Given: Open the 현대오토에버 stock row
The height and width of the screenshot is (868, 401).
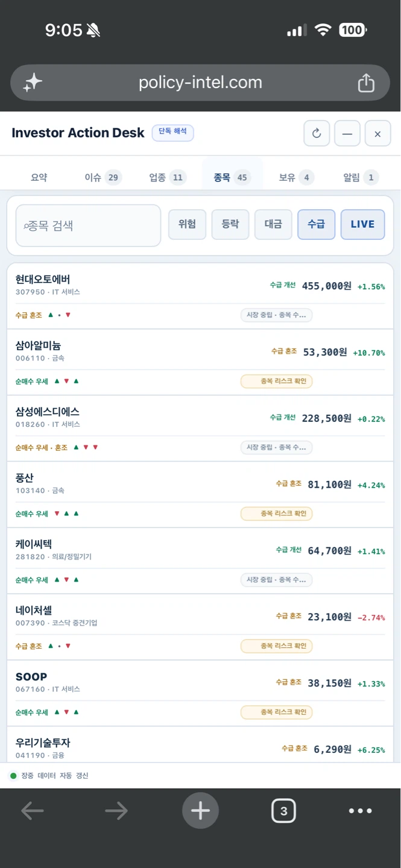Looking at the screenshot, I should pos(200,296).
